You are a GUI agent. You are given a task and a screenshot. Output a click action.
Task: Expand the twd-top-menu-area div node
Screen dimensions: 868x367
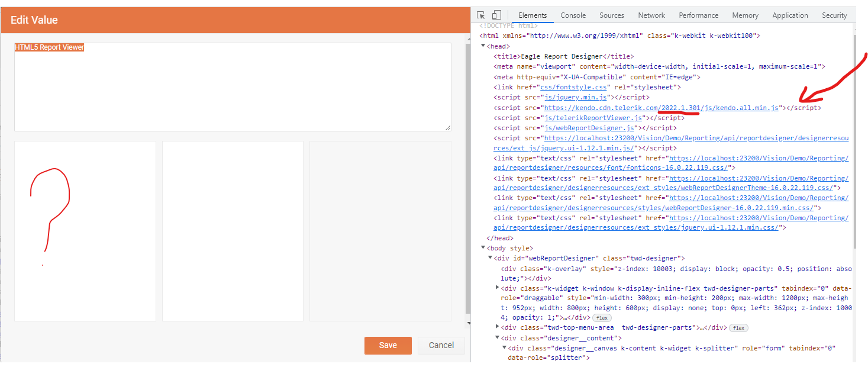[x=497, y=327]
